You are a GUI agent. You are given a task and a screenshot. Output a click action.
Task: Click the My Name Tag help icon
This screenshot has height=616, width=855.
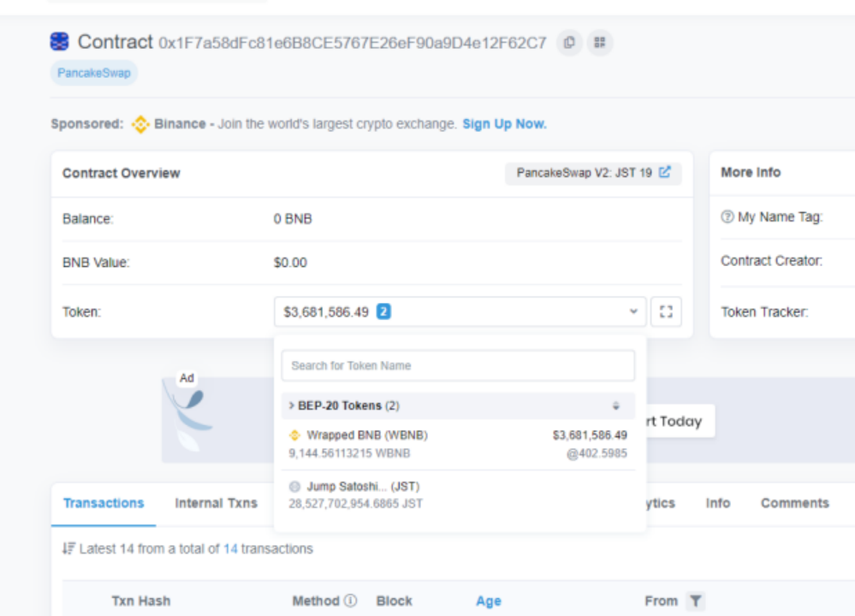(x=727, y=217)
